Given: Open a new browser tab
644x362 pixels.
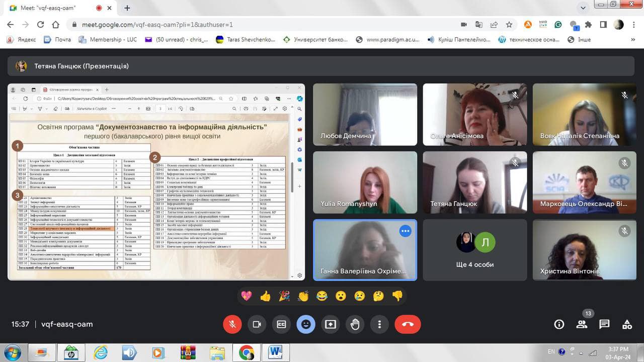Looking at the screenshot, I should 127,8.
